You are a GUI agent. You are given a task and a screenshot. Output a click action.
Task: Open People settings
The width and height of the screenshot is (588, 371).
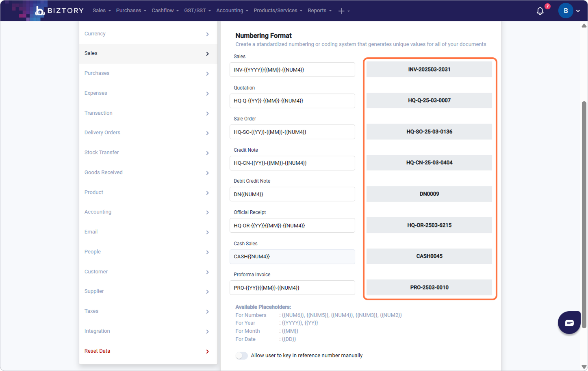pos(148,252)
